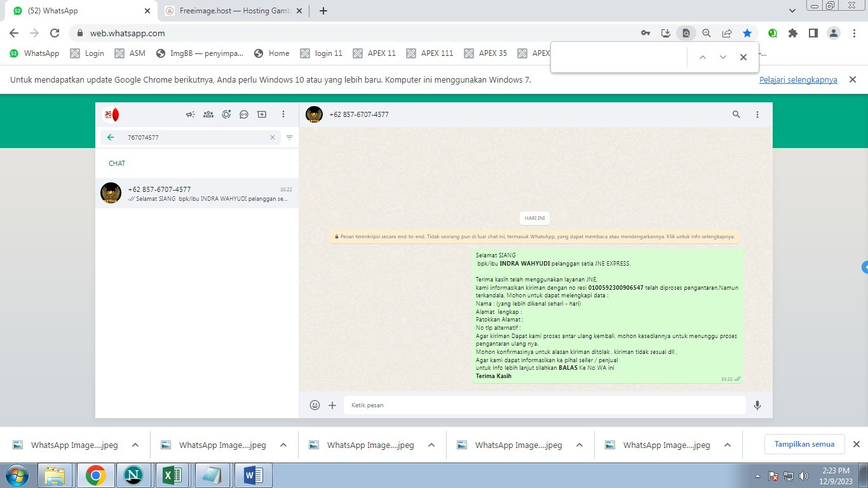Go to next find result
Image resolution: width=868 pixels, height=488 pixels.
click(x=722, y=57)
